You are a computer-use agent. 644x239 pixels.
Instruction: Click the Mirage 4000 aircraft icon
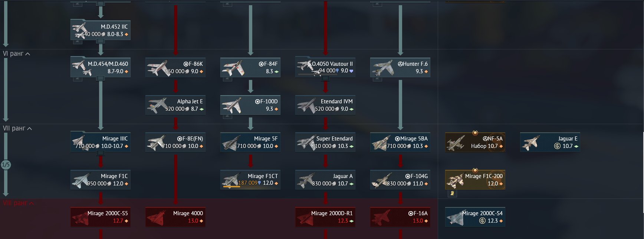click(157, 217)
